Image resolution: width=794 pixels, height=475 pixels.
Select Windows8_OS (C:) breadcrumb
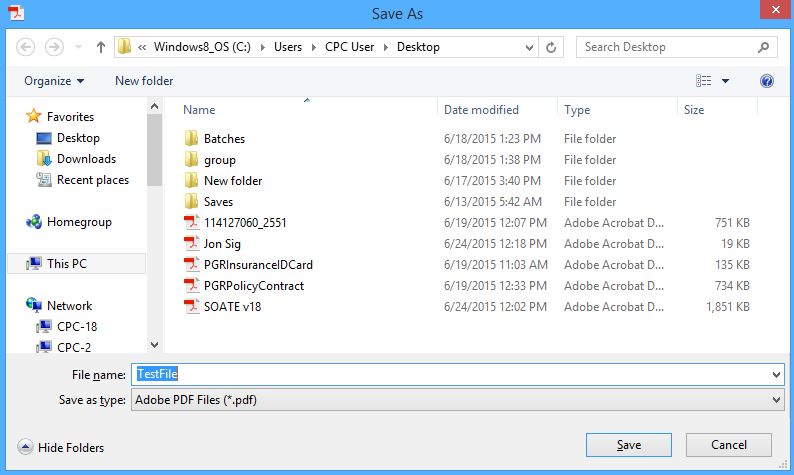point(202,47)
